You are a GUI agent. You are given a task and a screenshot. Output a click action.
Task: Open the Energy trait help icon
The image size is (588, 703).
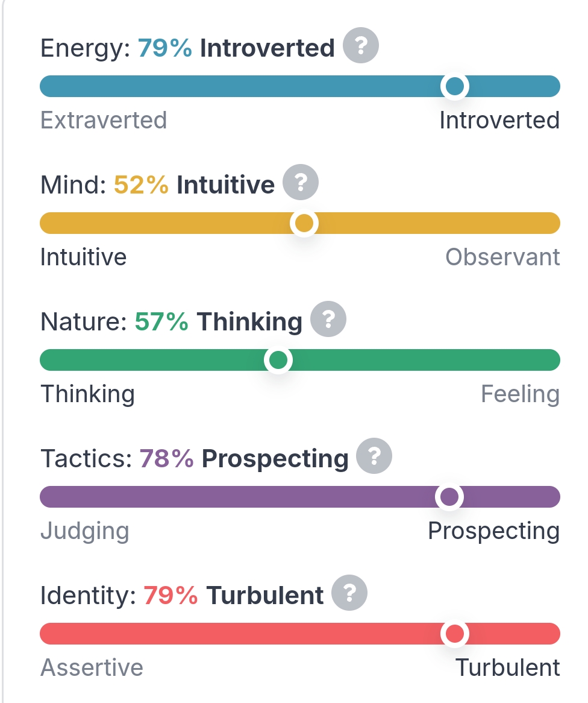point(361,45)
